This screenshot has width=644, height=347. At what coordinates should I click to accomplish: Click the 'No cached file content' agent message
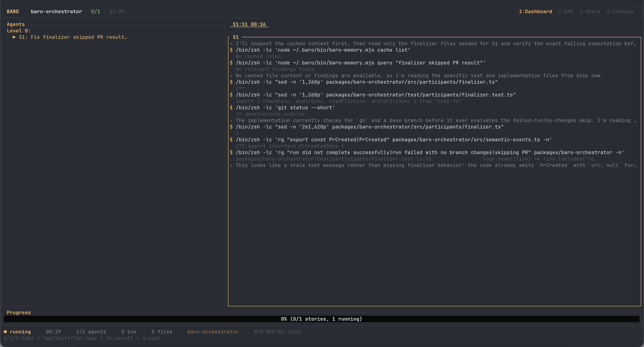(419, 76)
